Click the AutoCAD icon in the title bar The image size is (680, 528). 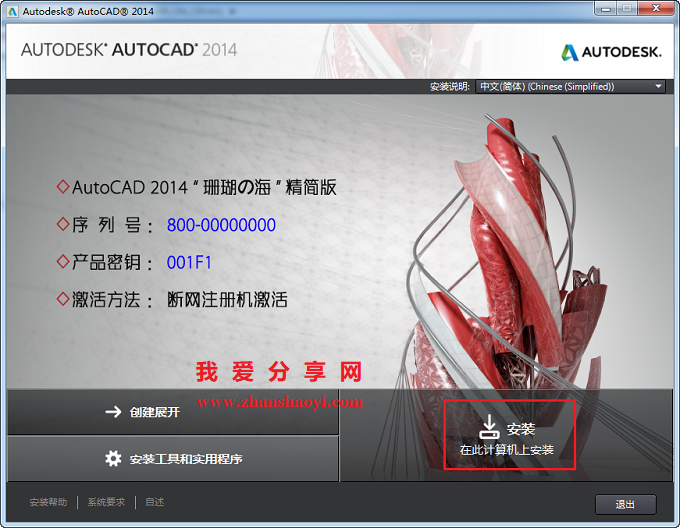13,11
